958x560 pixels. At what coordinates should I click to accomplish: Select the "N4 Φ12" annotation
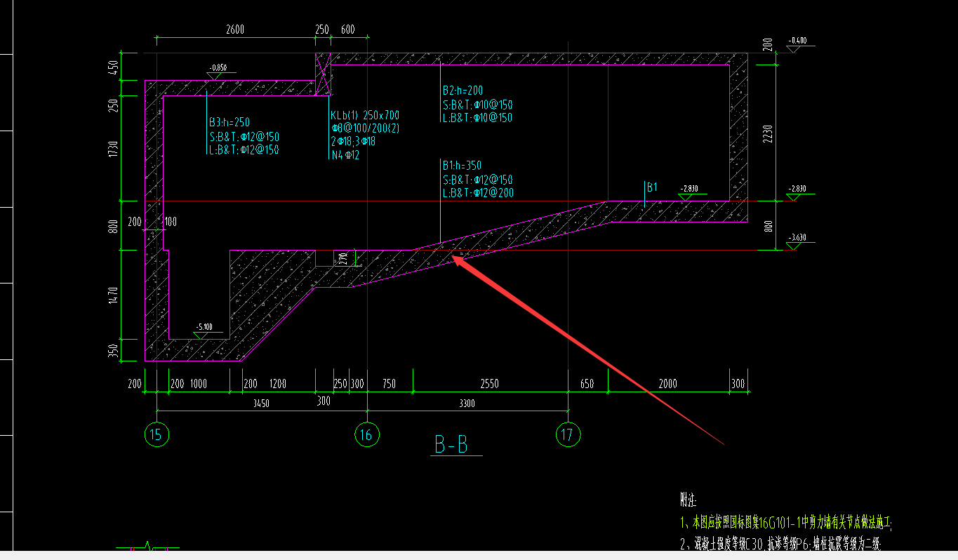[345, 154]
